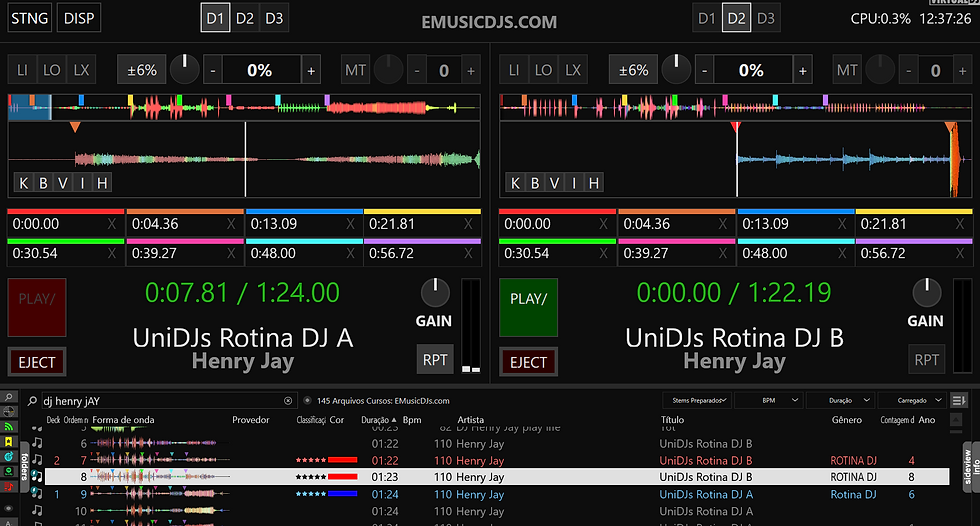980x526 pixels.
Task: Click the cyan remix sidebar icon
Action: pyautogui.click(x=9, y=457)
